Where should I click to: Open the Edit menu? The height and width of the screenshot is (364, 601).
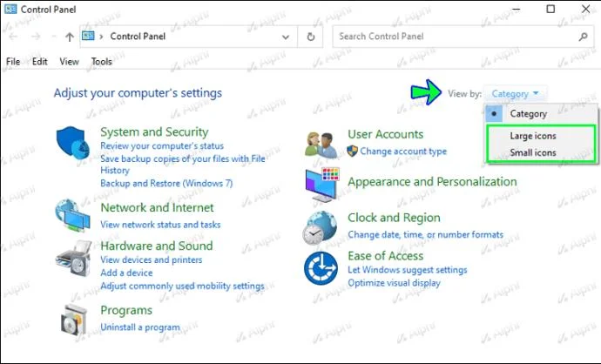tap(39, 61)
